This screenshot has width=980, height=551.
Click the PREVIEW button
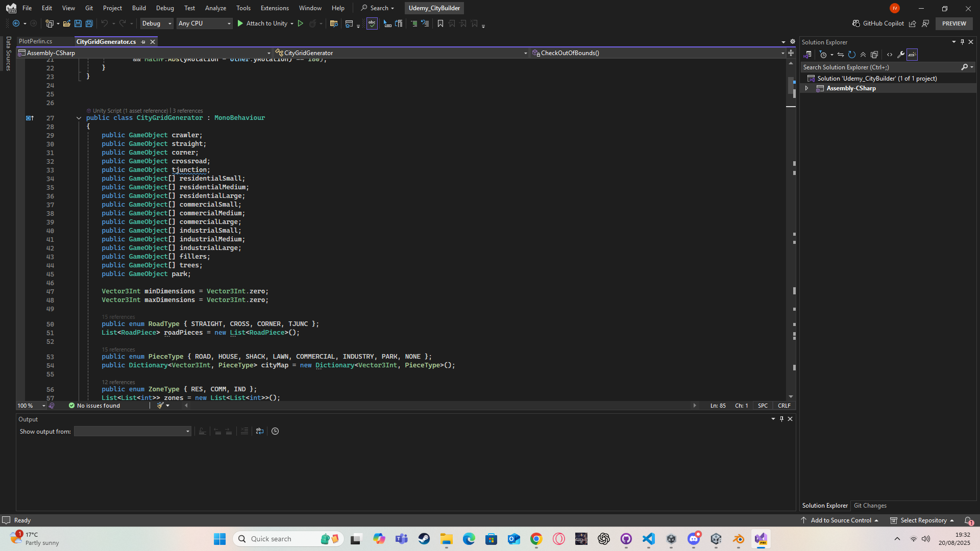[x=954, y=23]
